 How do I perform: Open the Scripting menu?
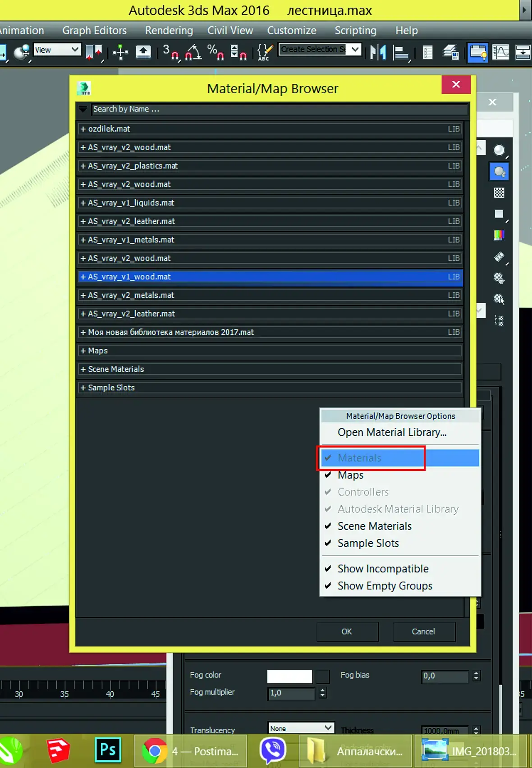coord(356,31)
